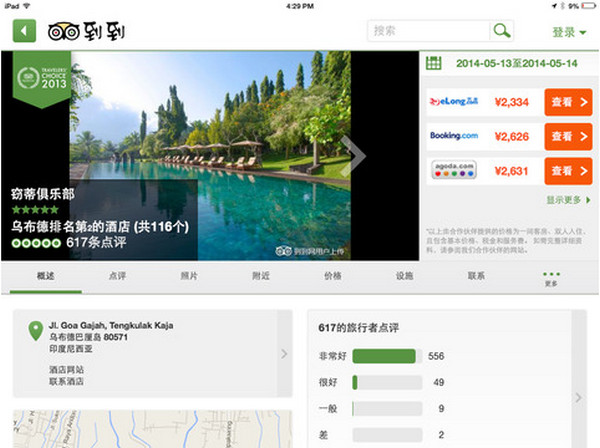600x448 pixels.
Task: Switch to the 点评 tab
Action: click(117, 275)
